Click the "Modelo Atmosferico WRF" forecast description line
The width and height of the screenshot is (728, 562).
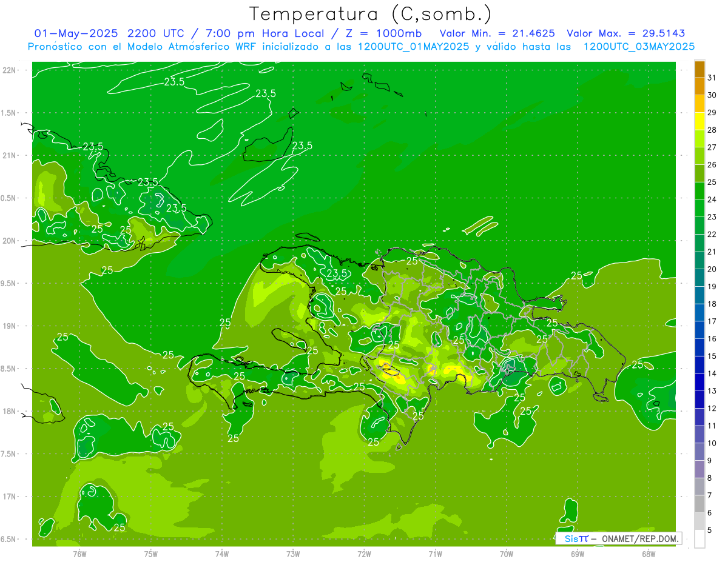click(362, 47)
